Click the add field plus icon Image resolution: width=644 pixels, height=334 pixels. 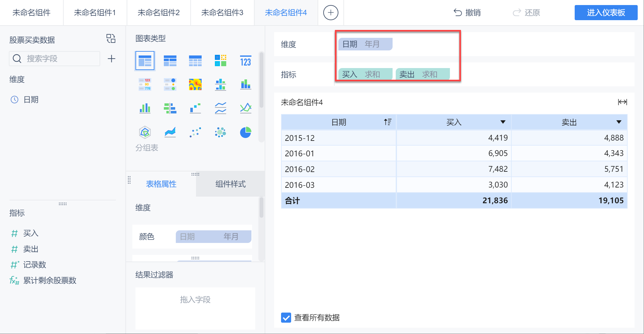112,59
